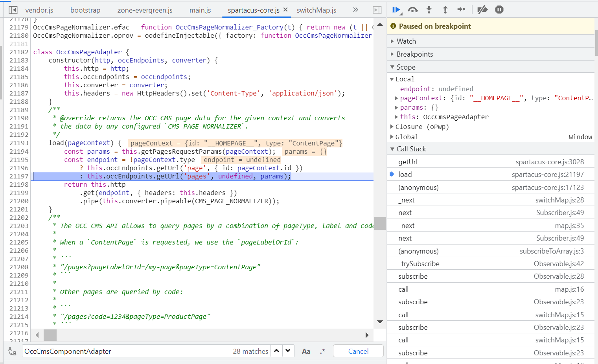Screen dimensions: 598x364
Task: Switch to vendor.js tab
Action: coord(39,10)
